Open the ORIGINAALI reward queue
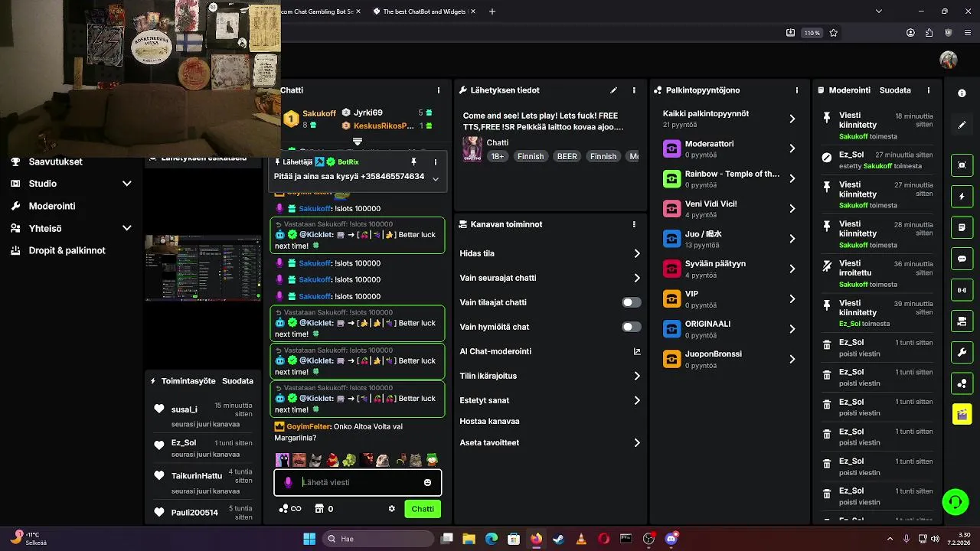The height and width of the screenshot is (551, 980). [x=730, y=329]
